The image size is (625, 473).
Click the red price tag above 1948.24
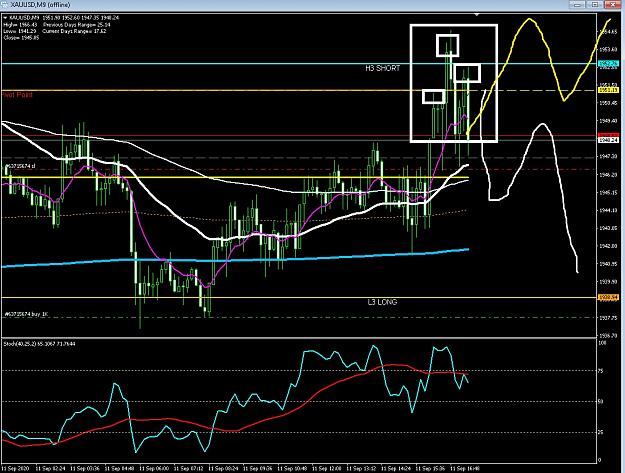pos(608,135)
